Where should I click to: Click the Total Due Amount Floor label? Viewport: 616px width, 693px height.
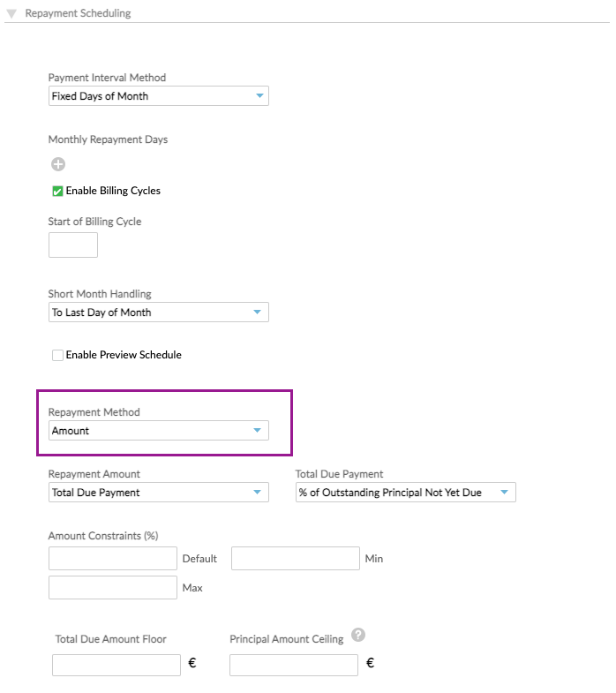pos(110,639)
